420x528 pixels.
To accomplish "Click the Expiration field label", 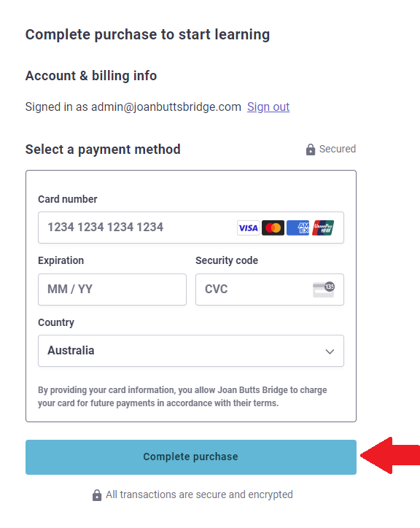I will [61, 260].
